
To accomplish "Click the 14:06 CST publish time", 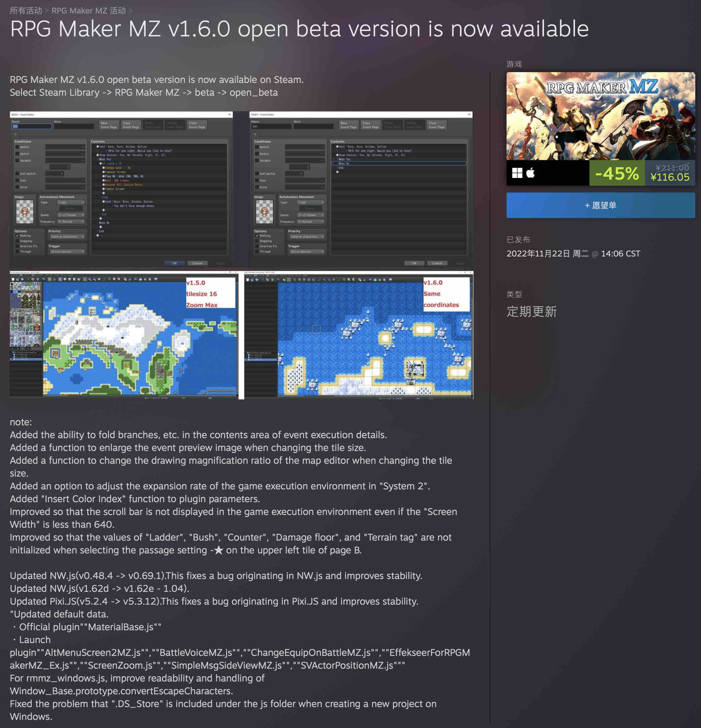I will click(x=620, y=254).
